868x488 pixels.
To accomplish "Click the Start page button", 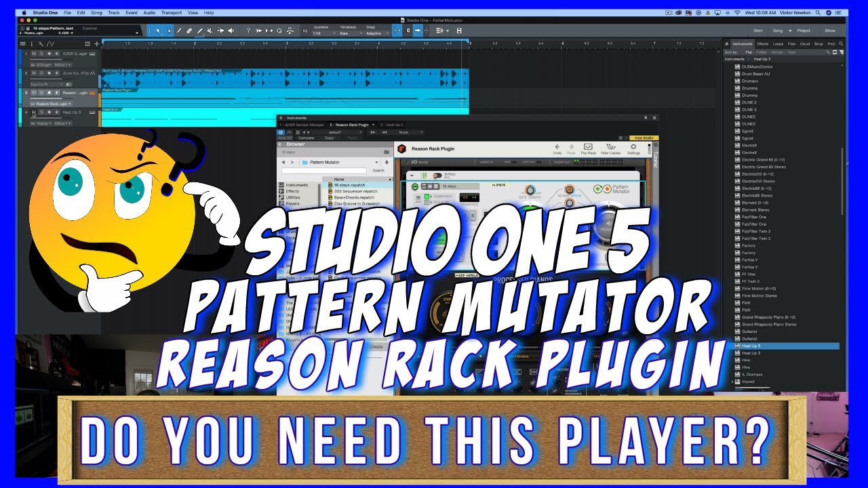I will coord(758,30).
